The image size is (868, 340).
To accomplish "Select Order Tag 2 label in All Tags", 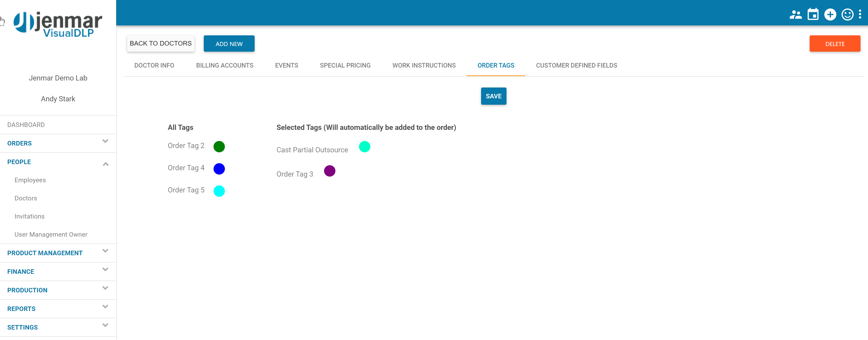I will coord(186,146).
